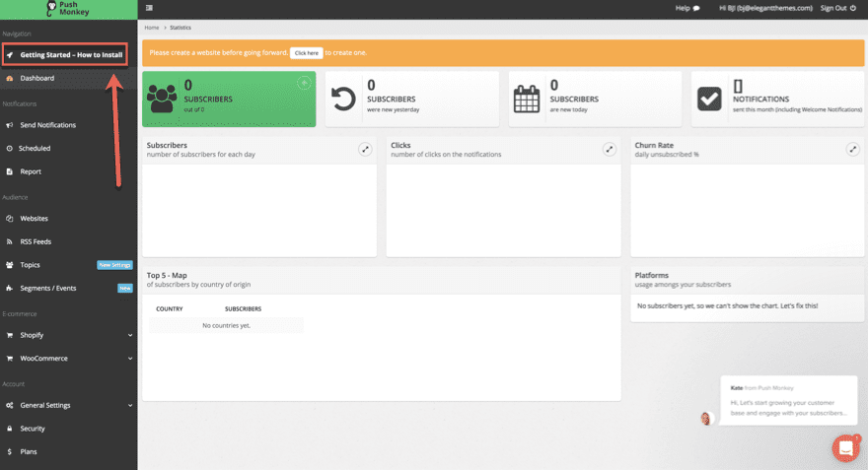Click the plus icon on subscribers card
Image resolution: width=868 pixels, height=470 pixels.
click(x=303, y=84)
